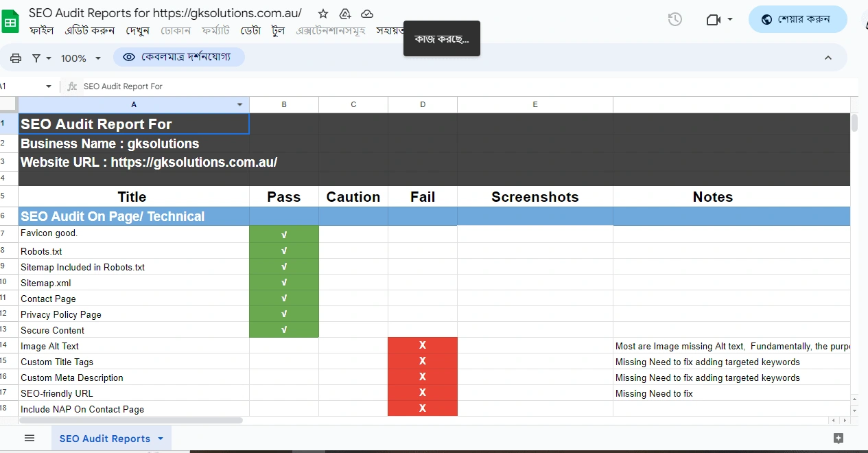Open the Extensions menu
This screenshot has width=868, height=453.
point(331,31)
